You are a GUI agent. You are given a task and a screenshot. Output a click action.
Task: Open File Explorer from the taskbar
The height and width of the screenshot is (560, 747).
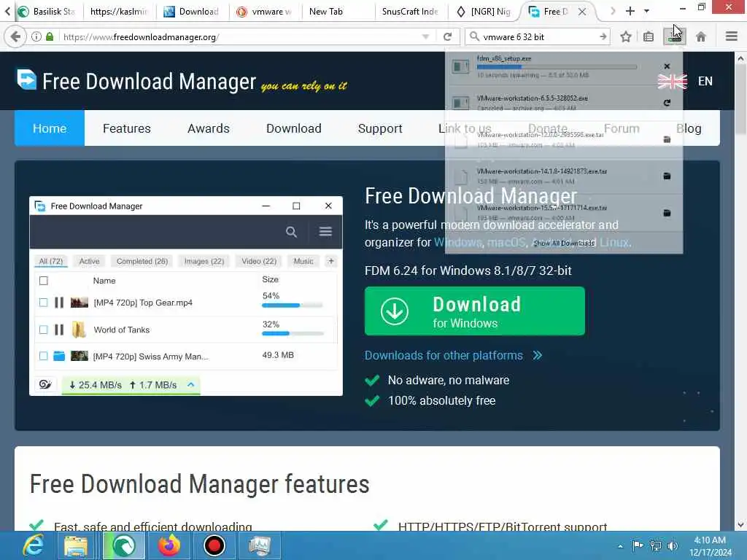(76, 545)
